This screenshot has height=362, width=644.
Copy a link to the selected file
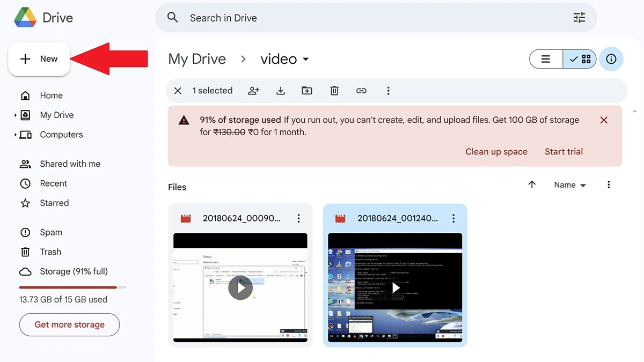tap(361, 90)
